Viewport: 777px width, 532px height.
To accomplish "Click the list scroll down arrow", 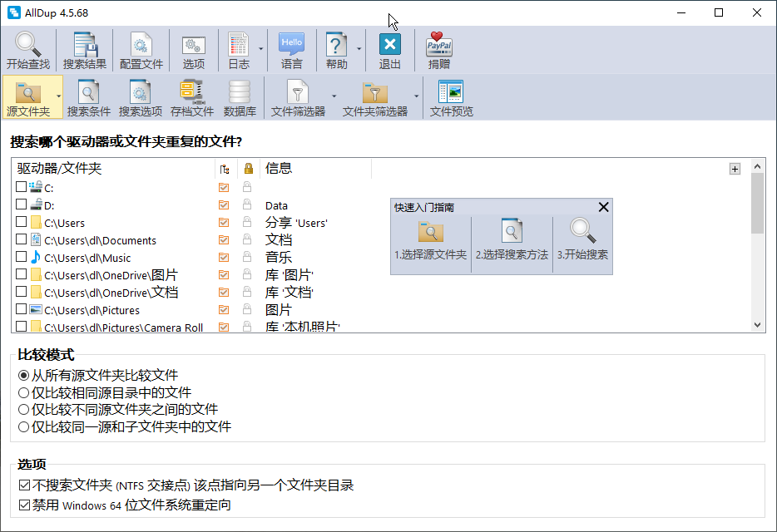I will pyautogui.click(x=757, y=325).
